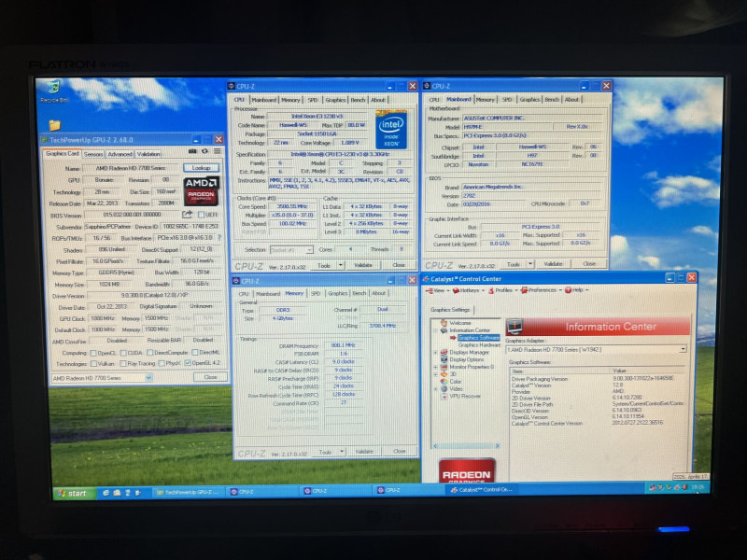This screenshot has height=560, width=747.
Task: Click the Radeon Graphics logo in Catalyst
Action: point(466,470)
